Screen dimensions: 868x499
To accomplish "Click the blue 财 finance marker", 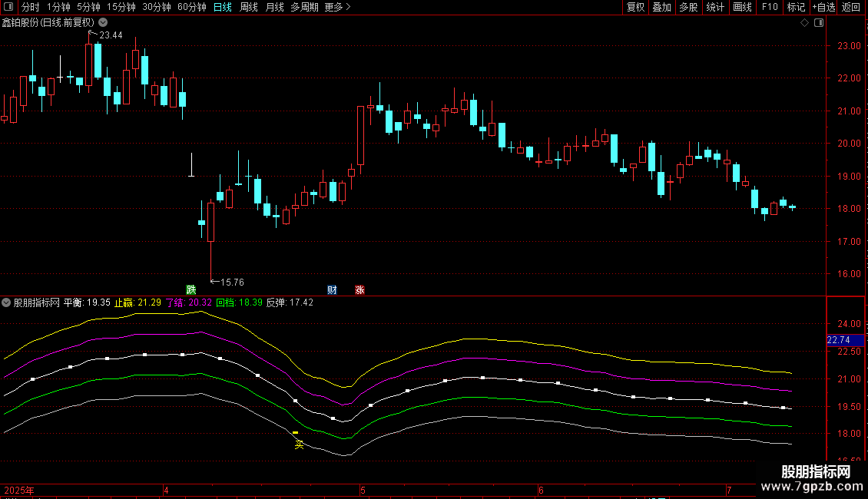I will (x=332, y=289).
